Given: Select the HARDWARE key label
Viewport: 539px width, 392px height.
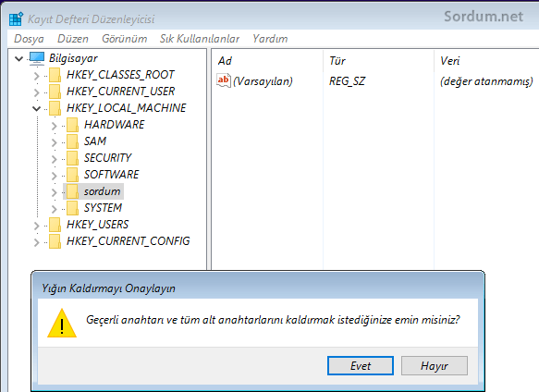Looking at the screenshot, I should [114, 125].
